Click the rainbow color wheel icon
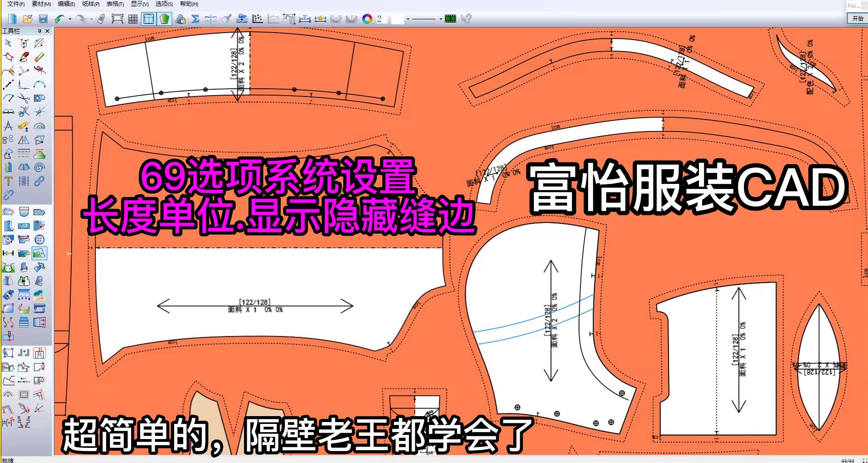The height and width of the screenshot is (463, 868). (367, 19)
